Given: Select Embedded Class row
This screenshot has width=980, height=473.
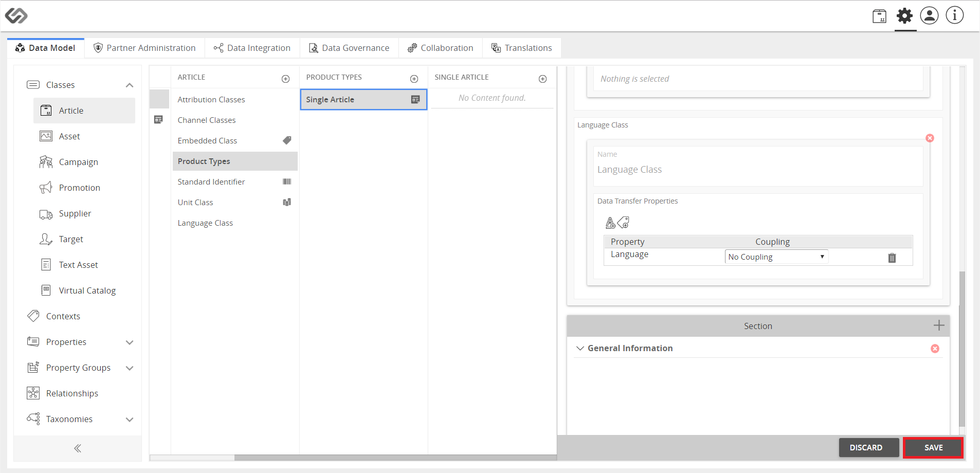Looking at the screenshot, I should tap(235, 140).
